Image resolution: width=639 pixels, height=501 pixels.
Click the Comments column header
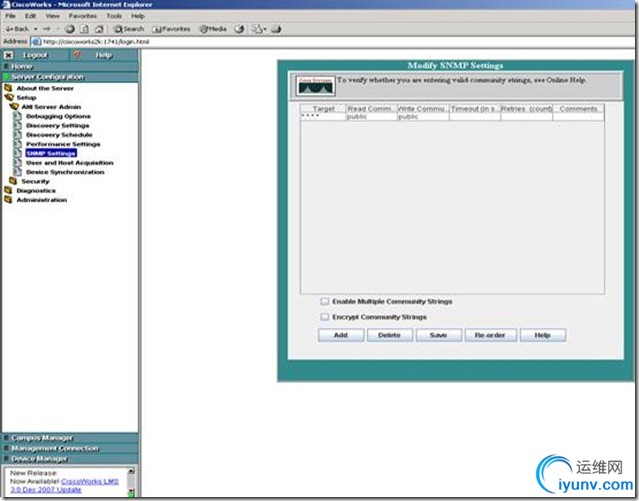coord(578,109)
